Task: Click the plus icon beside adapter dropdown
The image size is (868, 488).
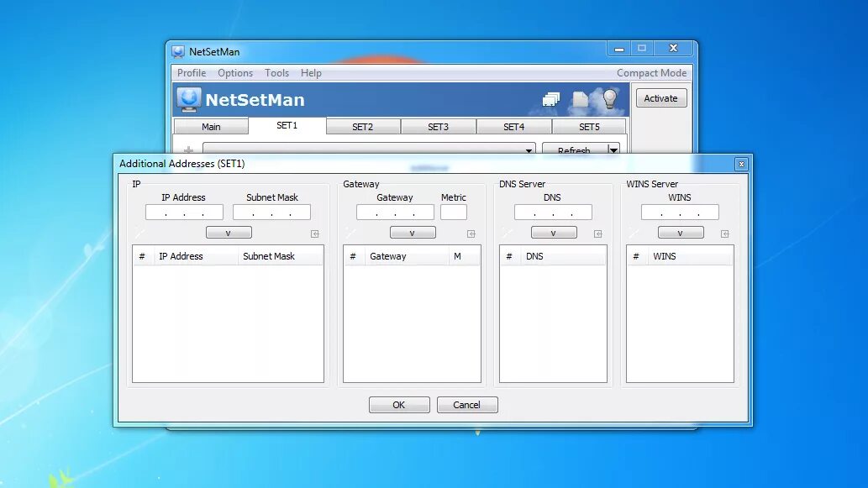Action: point(188,150)
